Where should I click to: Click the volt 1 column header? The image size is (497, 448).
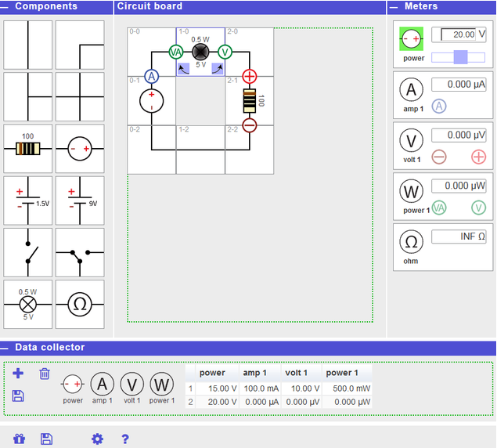coord(297,373)
